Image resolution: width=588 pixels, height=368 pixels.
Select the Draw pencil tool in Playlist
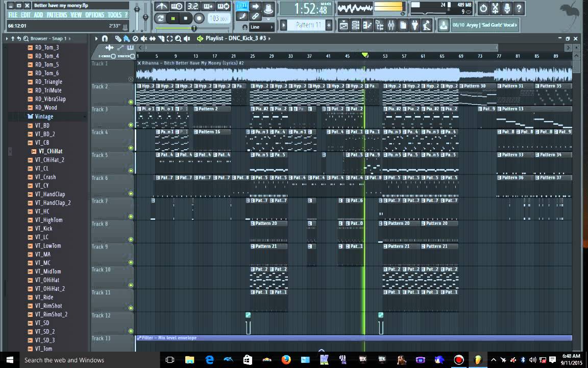[118, 38]
